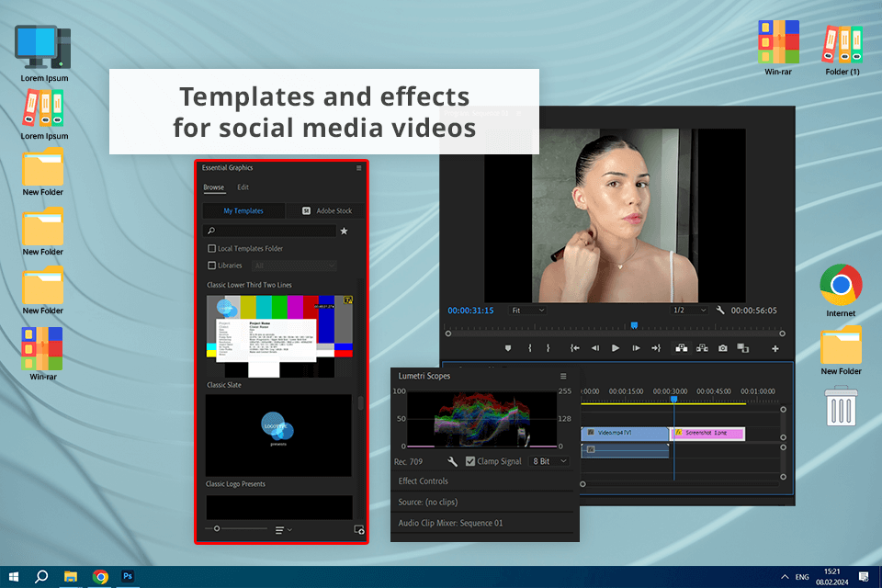Select the Classic Slate logo thumbnail
882x588 pixels.
coord(278,435)
